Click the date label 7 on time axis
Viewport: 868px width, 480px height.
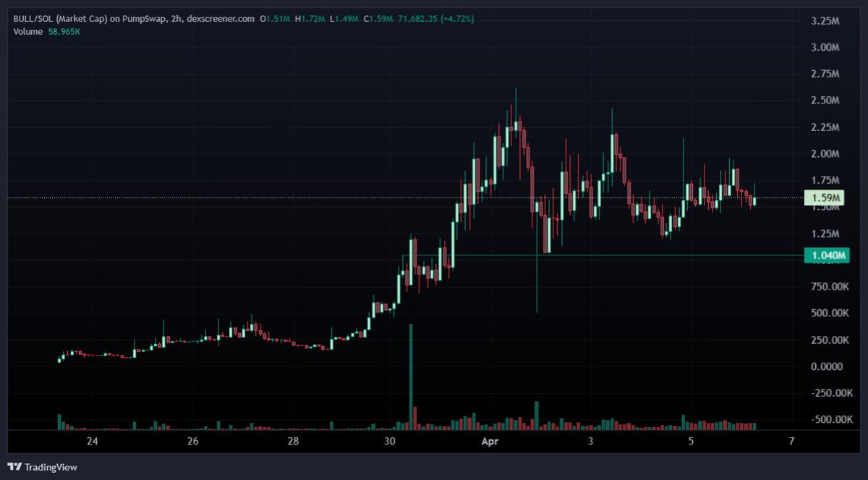pos(791,441)
